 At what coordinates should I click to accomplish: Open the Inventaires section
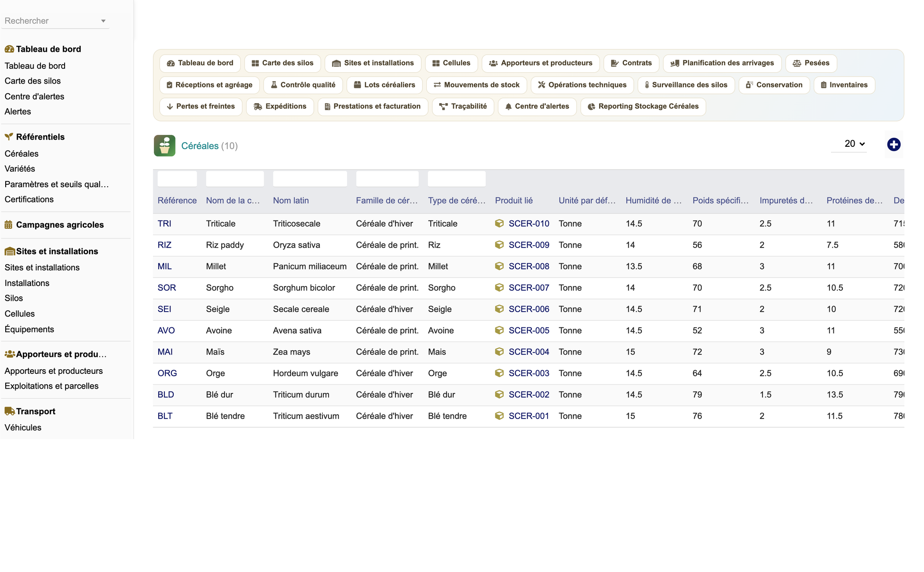pyautogui.click(x=844, y=85)
